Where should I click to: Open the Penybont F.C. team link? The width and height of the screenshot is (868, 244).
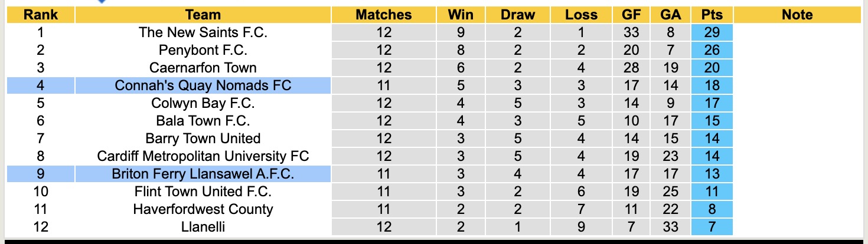pyautogui.click(x=203, y=50)
